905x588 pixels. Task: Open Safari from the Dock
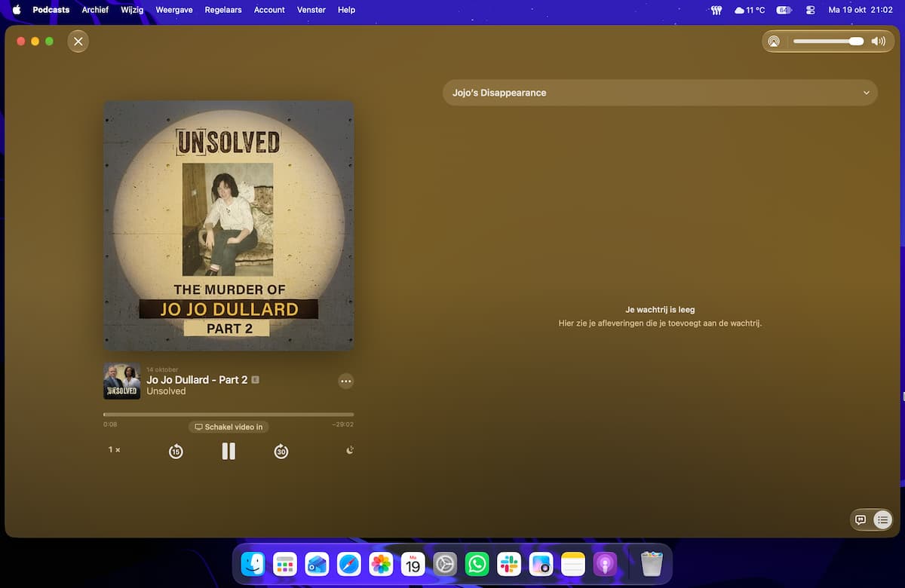click(x=349, y=564)
